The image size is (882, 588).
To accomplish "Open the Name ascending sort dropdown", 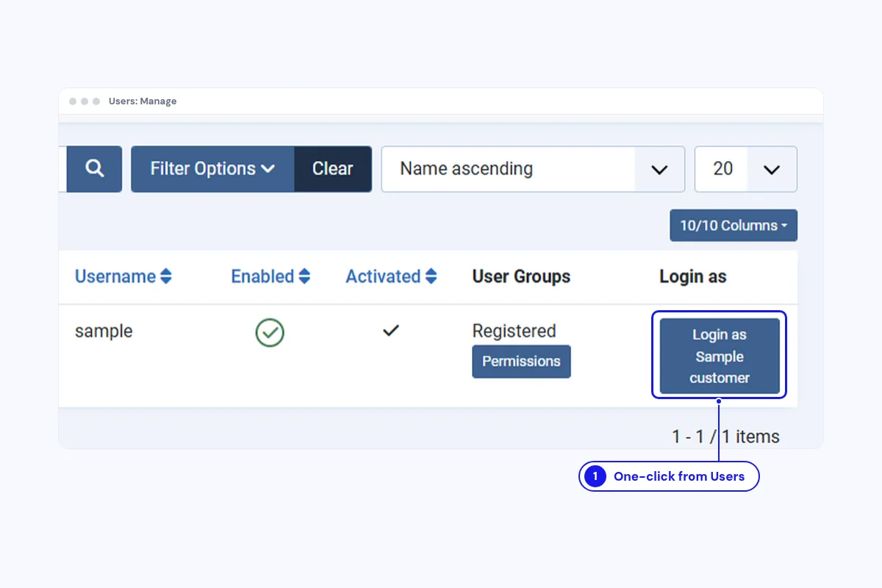I will coord(533,169).
